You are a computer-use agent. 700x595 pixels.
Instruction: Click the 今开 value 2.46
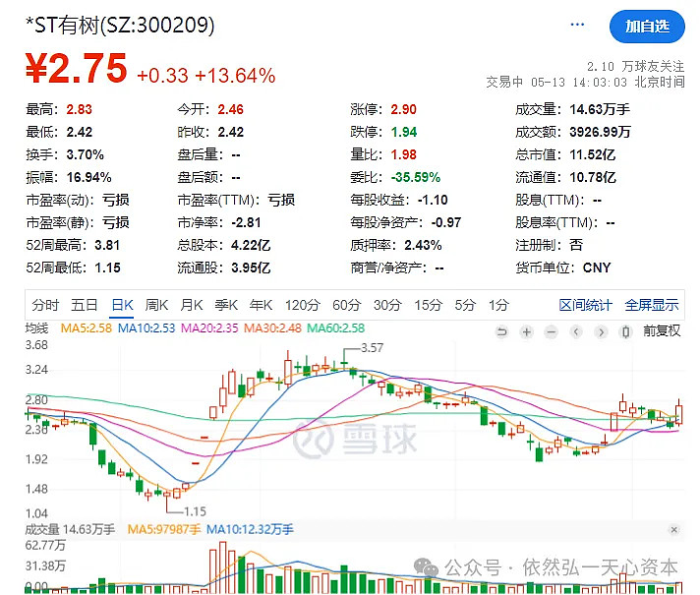coord(231,109)
